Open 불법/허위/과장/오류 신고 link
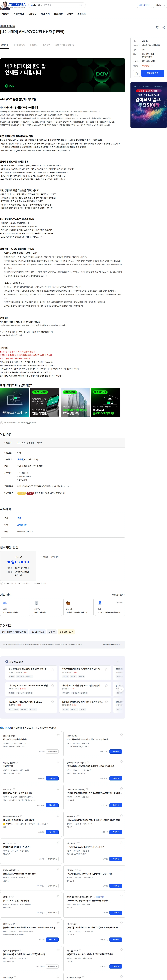Image resolution: width=167 pixels, height=980 pixels. [113, 644]
